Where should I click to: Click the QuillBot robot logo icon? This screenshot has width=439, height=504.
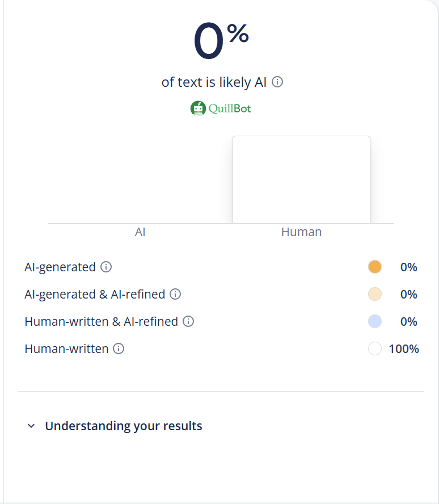click(x=197, y=108)
